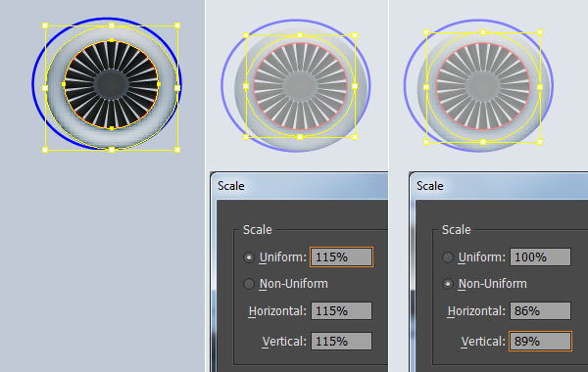Click the Horizontal 115% input field
Viewport: 588px width, 372px height.
341,311
